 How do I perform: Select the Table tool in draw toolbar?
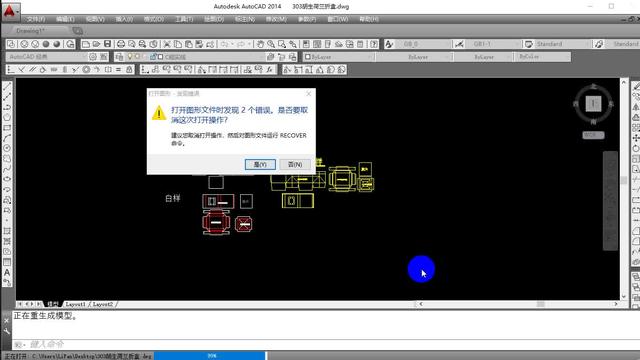pyautogui.click(x=7, y=262)
